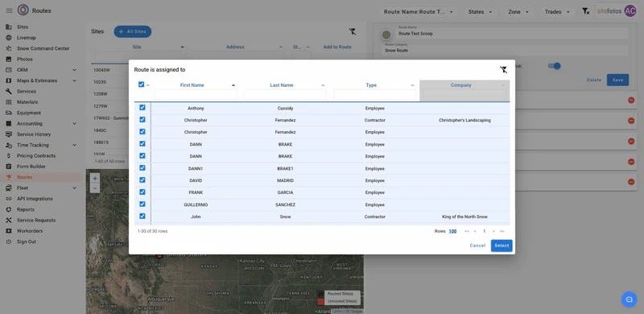
Task: Zoom out on the map
Action: coord(95,188)
